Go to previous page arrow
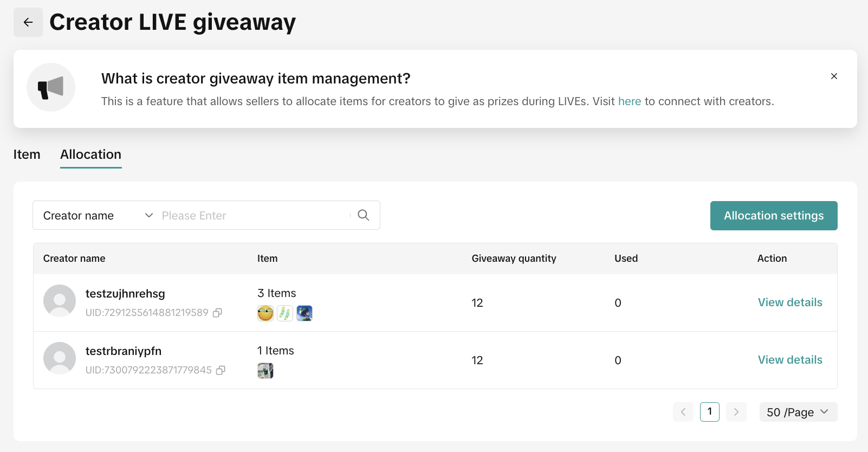The height and width of the screenshot is (452, 868). [683, 412]
